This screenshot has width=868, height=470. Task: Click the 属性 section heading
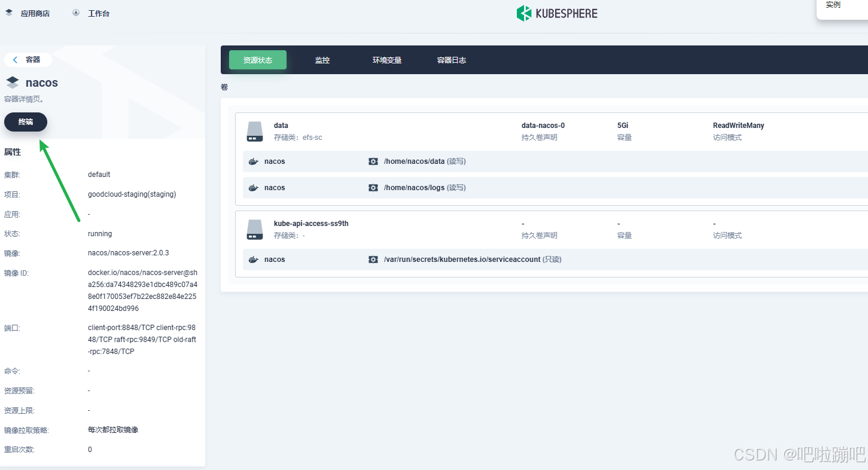[x=13, y=152]
